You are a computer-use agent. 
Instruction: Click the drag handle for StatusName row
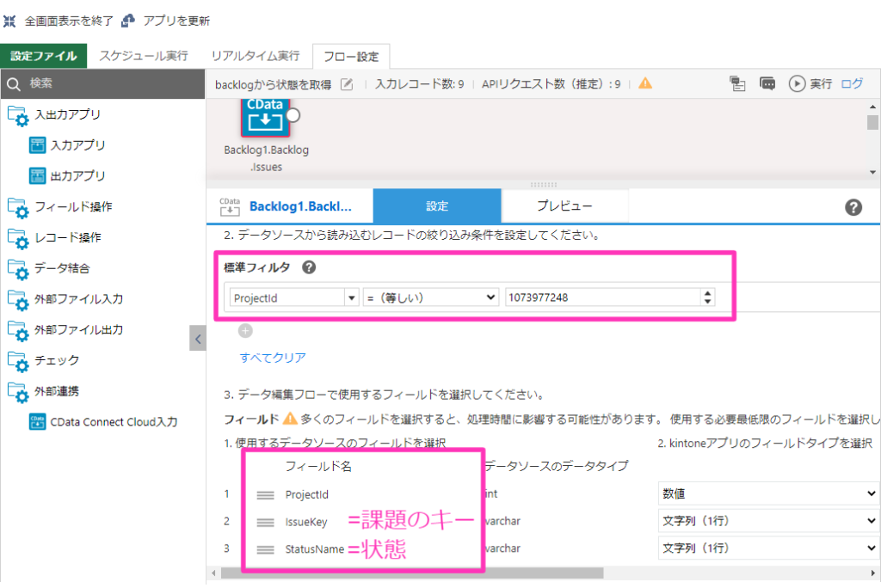[x=265, y=550]
